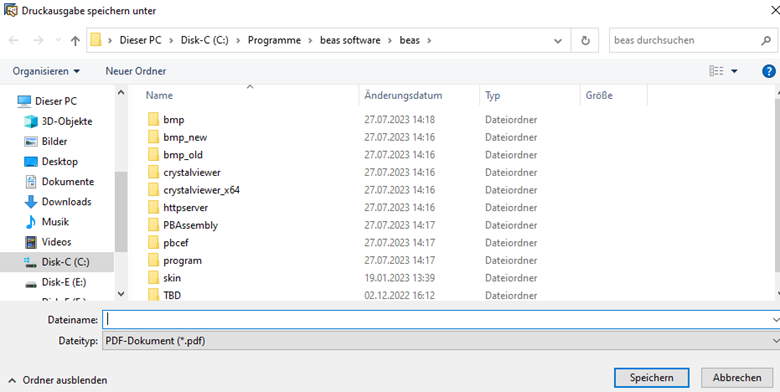The height and width of the screenshot is (392, 780).
Task: Open the Dateiname dropdown arrow
Action: [776, 320]
